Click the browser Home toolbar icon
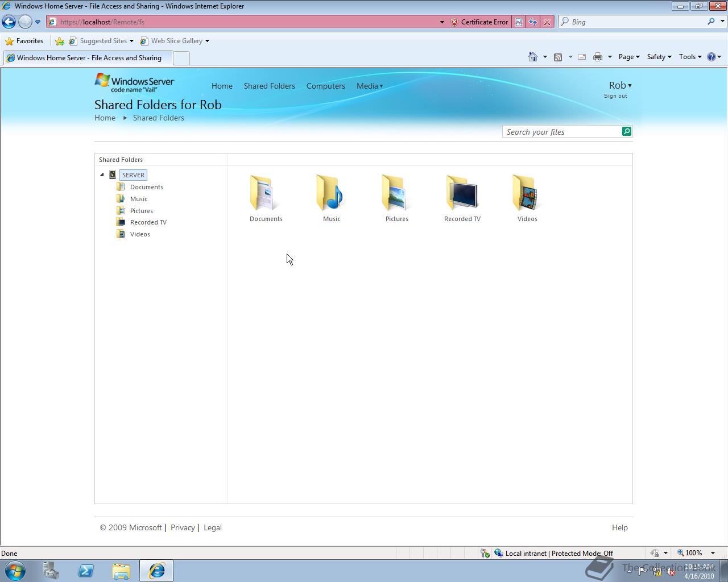 tap(533, 57)
